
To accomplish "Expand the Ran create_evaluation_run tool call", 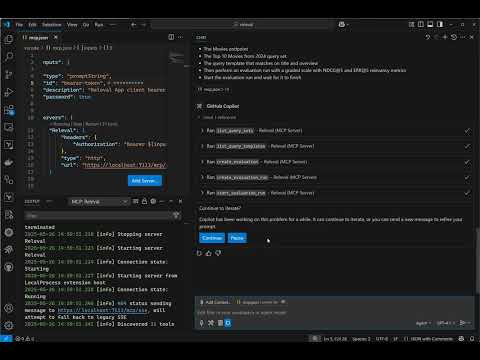I will point(335,177).
